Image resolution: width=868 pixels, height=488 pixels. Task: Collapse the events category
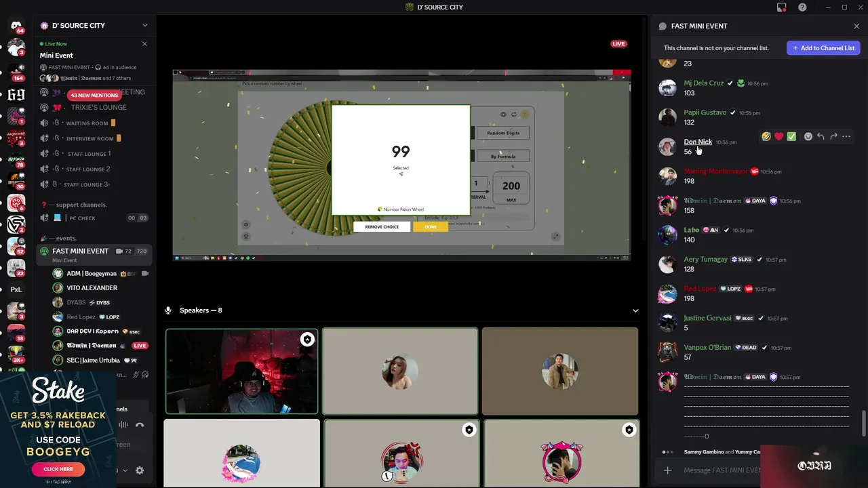pyautogui.click(x=61, y=238)
